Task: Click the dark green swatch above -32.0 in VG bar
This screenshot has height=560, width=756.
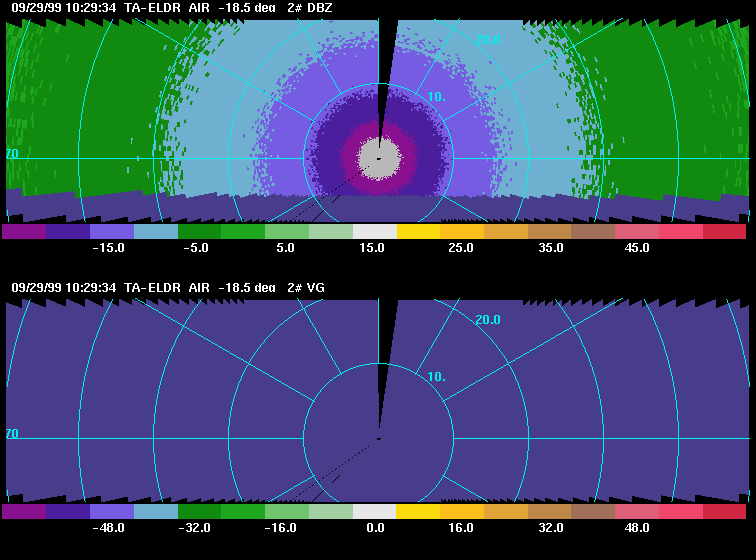Action: click(x=200, y=511)
